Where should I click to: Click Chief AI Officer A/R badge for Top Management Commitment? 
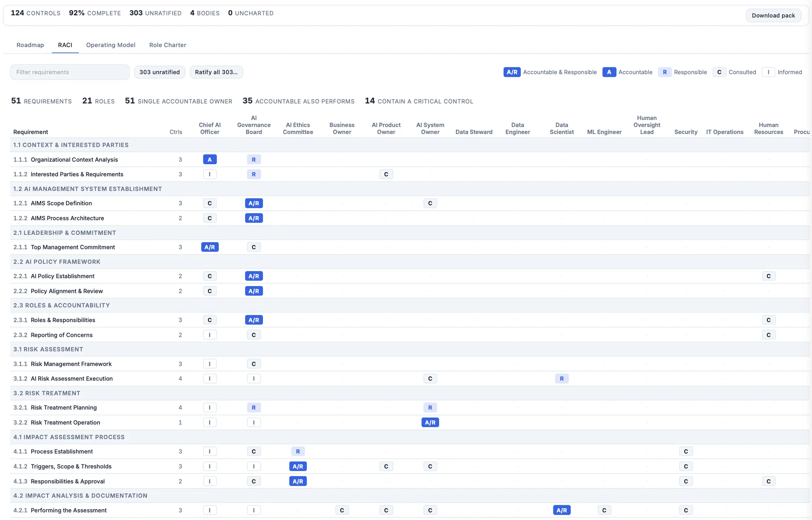pyautogui.click(x=210, y=247)
